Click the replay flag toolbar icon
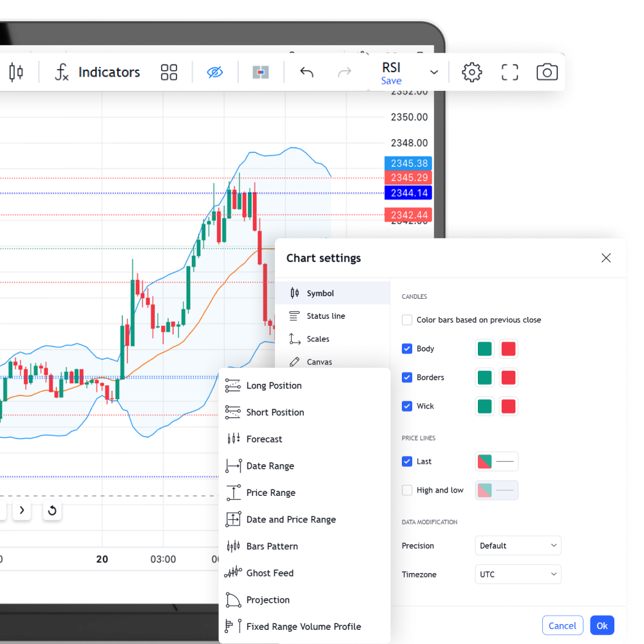644x644 pixels. 260,72
